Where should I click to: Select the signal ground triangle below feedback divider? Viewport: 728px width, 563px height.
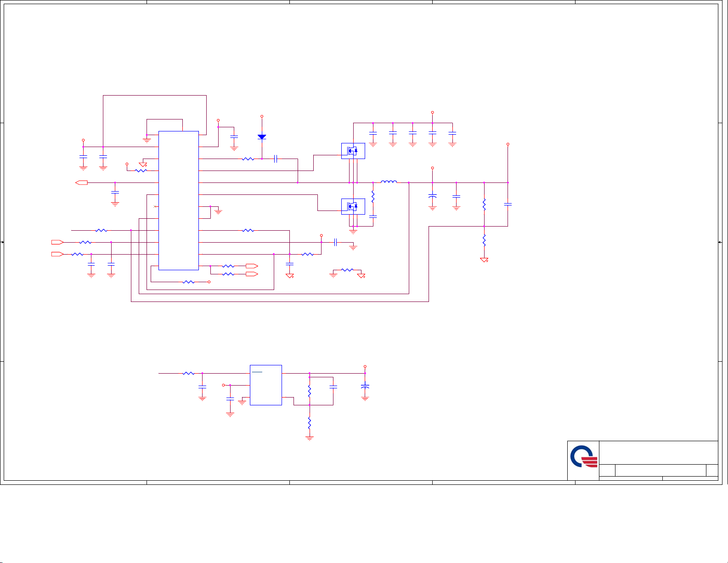[x=484, y=260]
